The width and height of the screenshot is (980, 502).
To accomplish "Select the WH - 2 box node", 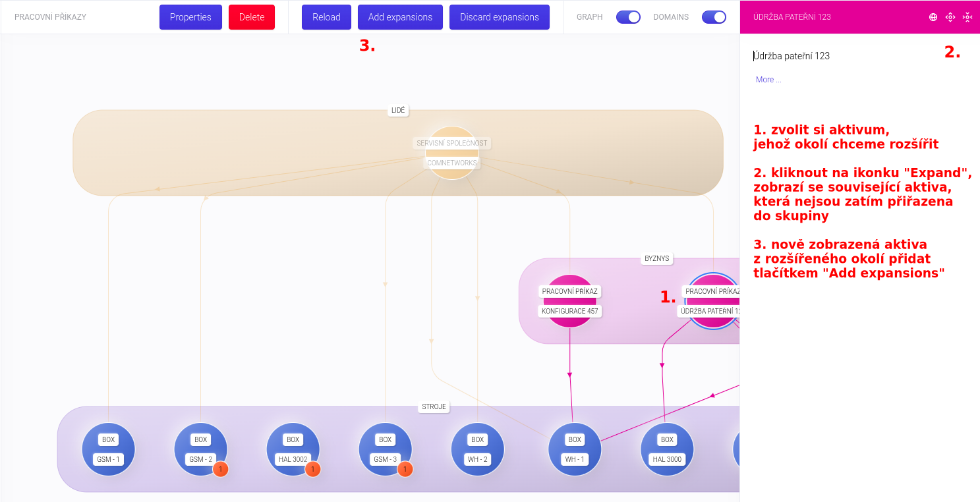I will coord(477,449).
